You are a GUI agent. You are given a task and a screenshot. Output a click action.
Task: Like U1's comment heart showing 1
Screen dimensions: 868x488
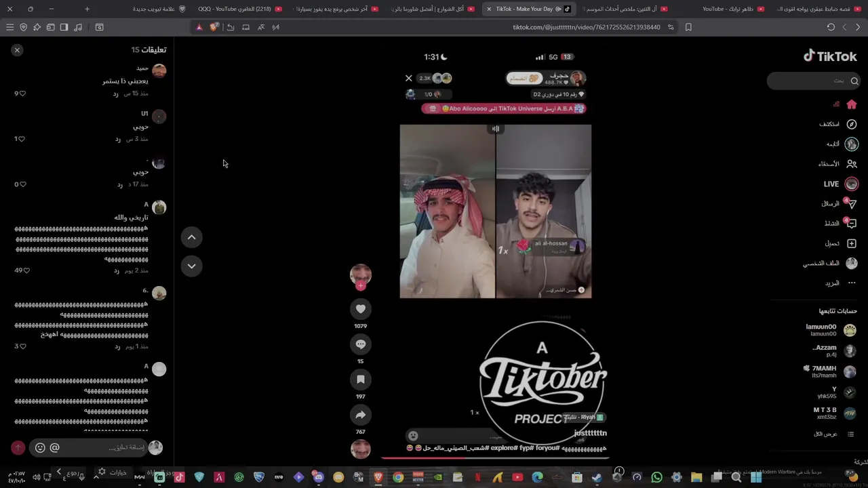22,139
